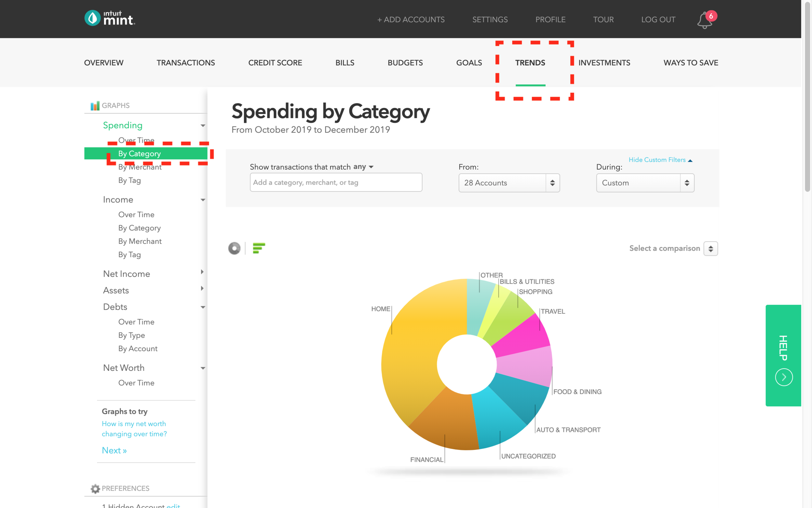
Task: Switch to the BUDGETS tab
Action: tap(405, 62)
